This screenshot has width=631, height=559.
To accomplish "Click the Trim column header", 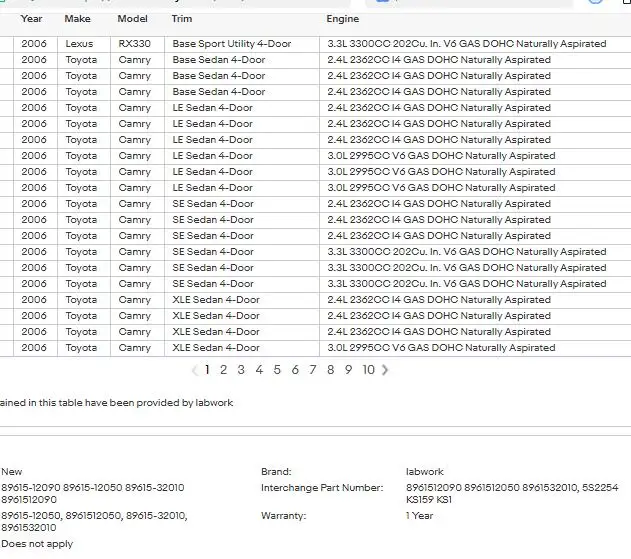I will [x=182, y=19].
